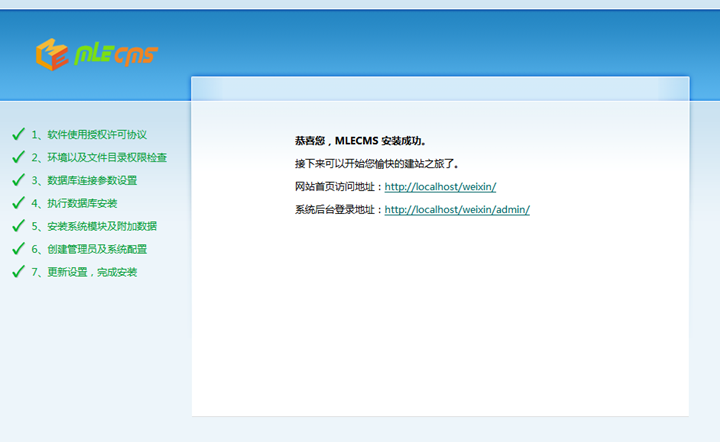Select step text 6、创建管理员及系统配置
Image resolution: width=720 pixels, height=442 pixels.
pos(89,249)
